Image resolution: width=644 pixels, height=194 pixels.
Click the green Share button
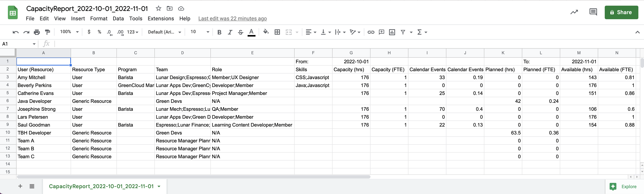pos(621,12)
